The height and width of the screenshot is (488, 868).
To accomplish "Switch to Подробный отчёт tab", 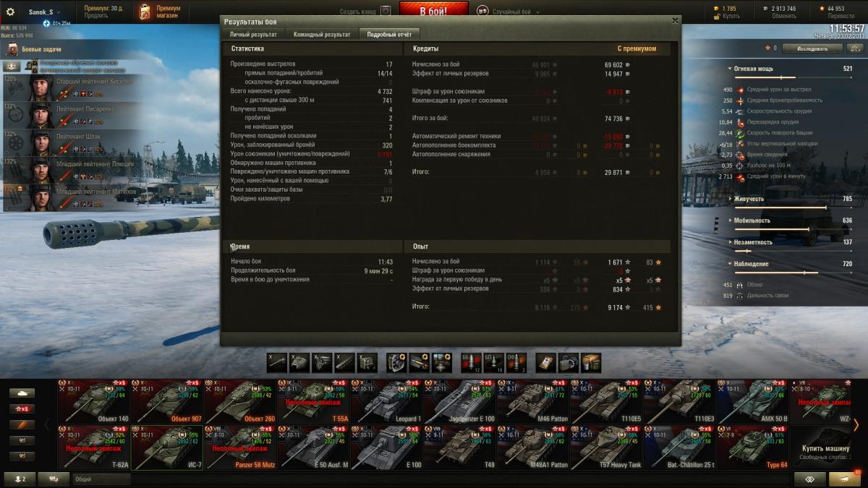I will click(x=389, y=34).
